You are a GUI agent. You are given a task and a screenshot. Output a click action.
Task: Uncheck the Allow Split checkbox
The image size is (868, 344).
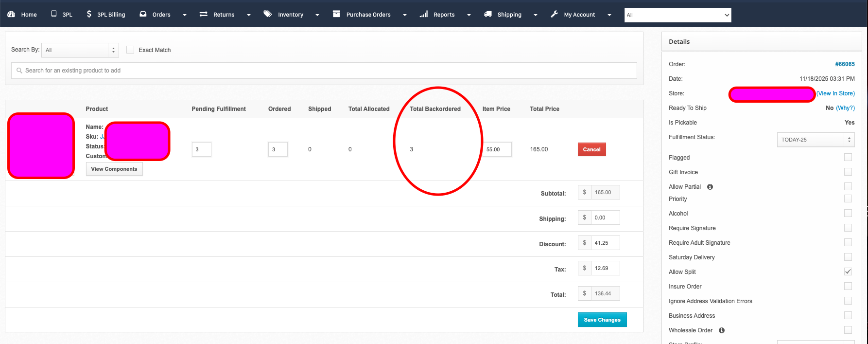click(x=848, y=272)
